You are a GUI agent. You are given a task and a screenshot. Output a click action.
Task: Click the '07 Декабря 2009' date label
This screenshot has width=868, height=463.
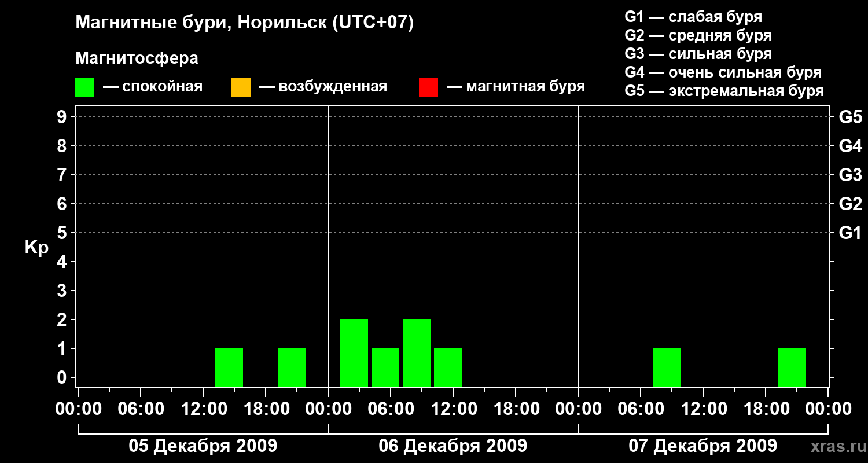(703, 446)
